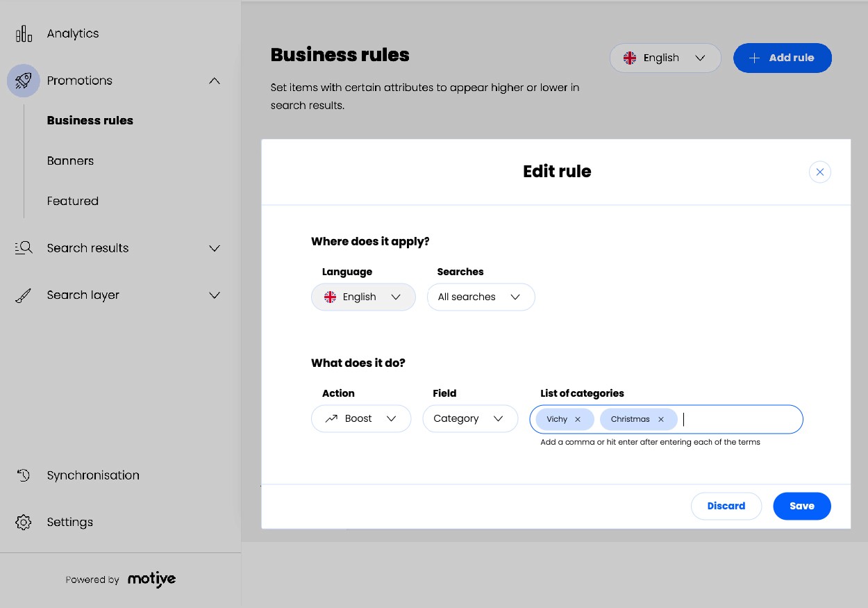Close the Edit rule dialog
868x608 pixels.
point(820,172)
